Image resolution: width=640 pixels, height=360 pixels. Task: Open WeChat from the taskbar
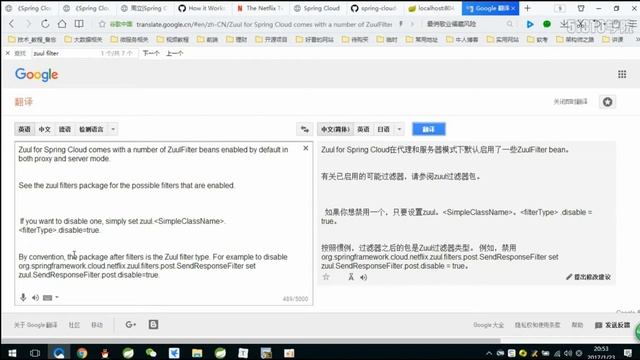tap(151, 353)
